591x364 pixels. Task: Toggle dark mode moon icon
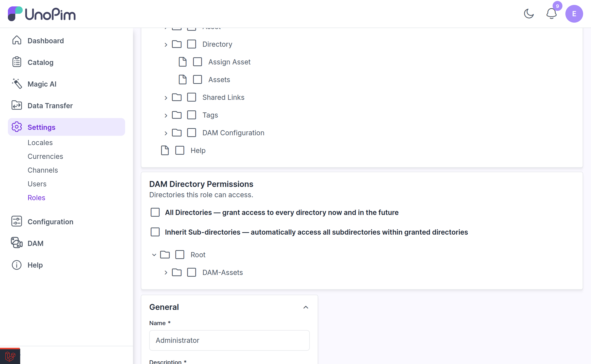pyautogui.click(x=529, y=14)
